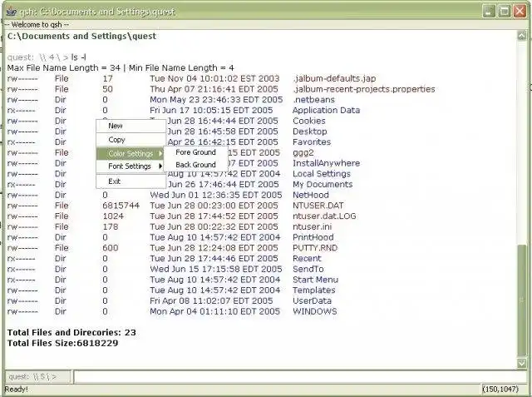Click the Ready! status bar message
This screenshot has width=532, height=397.
[x=16, y=390]
